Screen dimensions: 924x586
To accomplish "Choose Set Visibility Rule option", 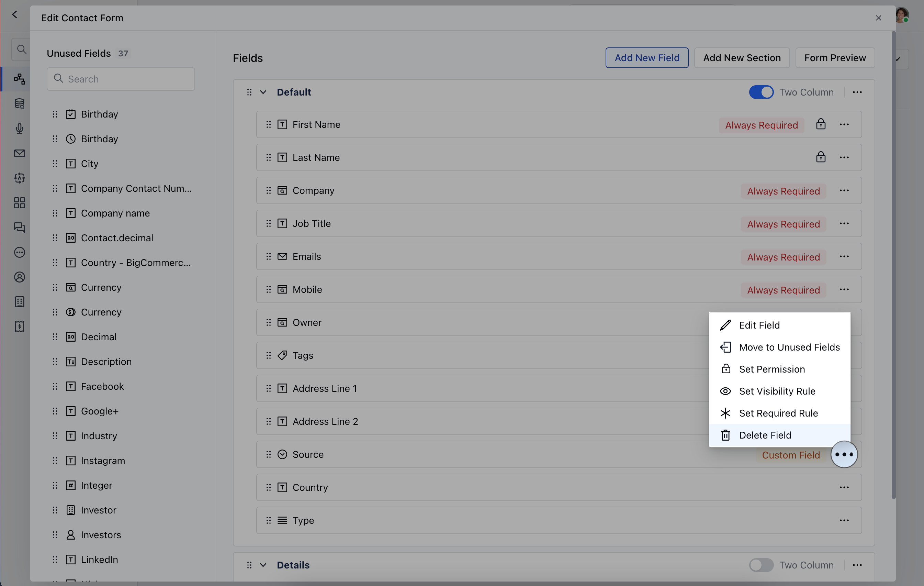I will [779, 391].
